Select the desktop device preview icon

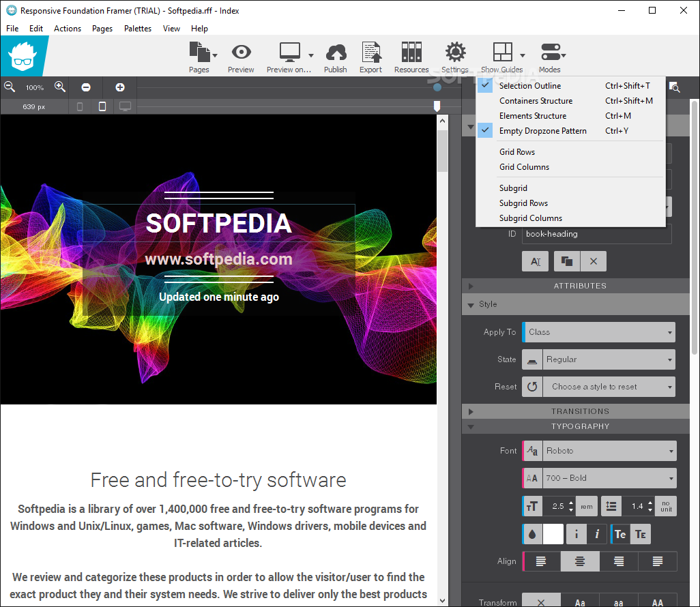125,106
